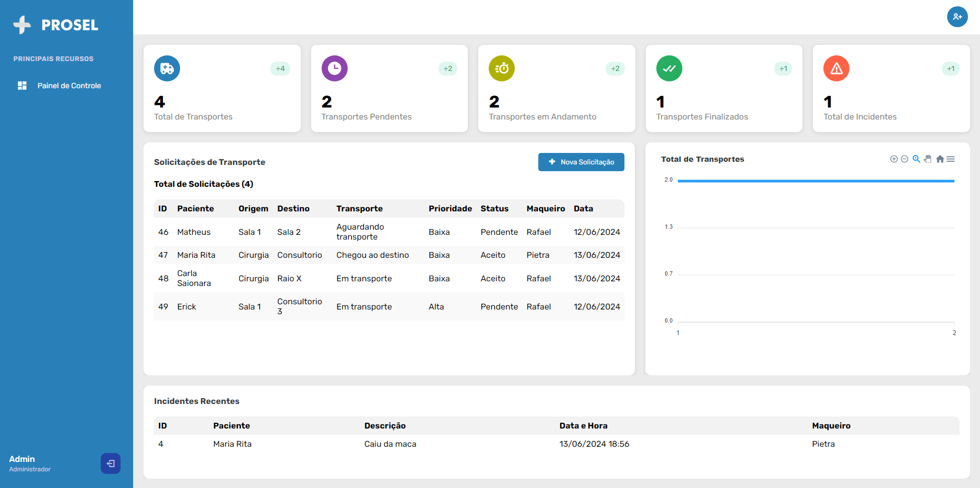This screenshot has width=980, height=488.
Task: Click Descrição header in Incidentes Recentes
Action: pos(385,426)
